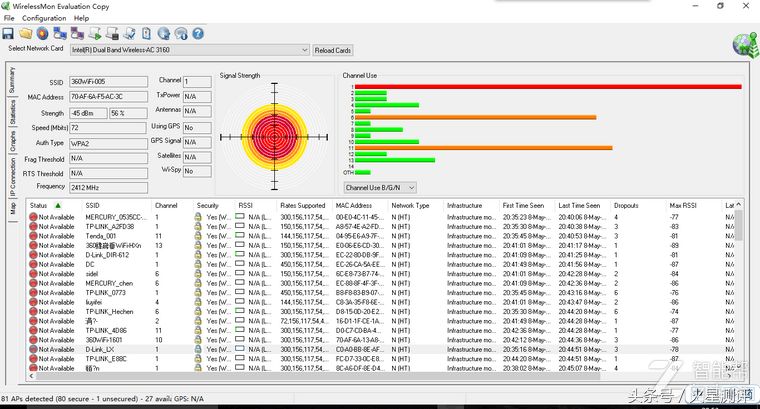760x409 pixels.
Task: Click the globe icon in the toolbar
Action: point(163,33)
